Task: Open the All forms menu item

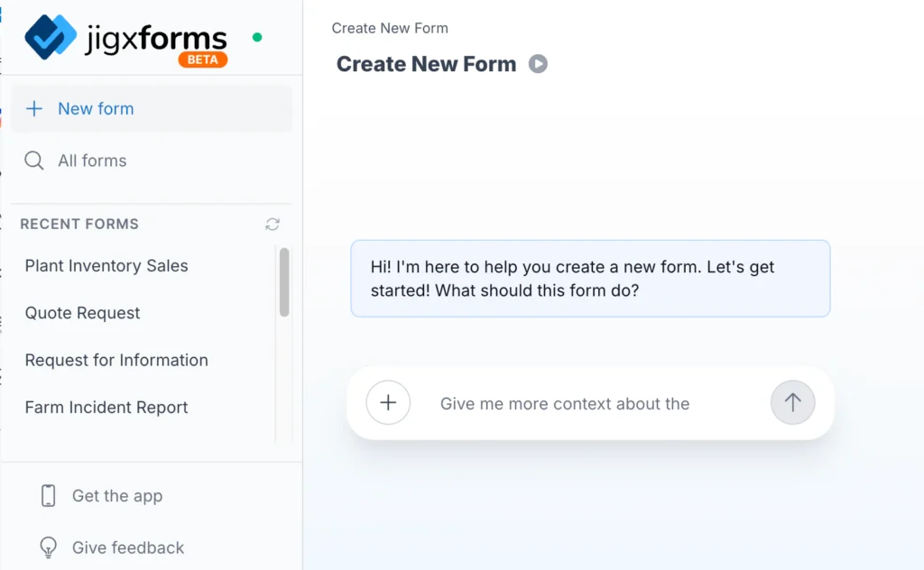Action: click(x=92, y=161)
